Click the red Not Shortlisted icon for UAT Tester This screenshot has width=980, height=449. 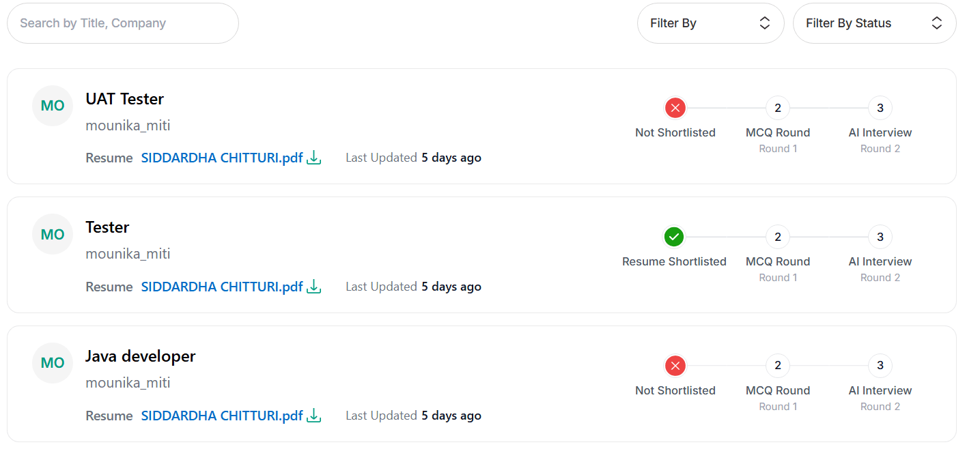point(675,107)
